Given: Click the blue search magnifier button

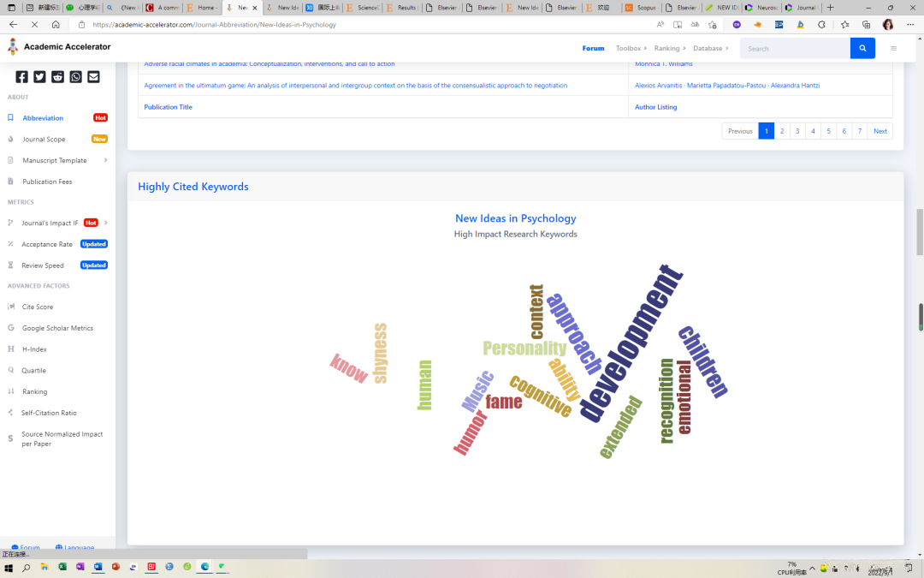Looking at the screenshot, I should tap(862, 48).
